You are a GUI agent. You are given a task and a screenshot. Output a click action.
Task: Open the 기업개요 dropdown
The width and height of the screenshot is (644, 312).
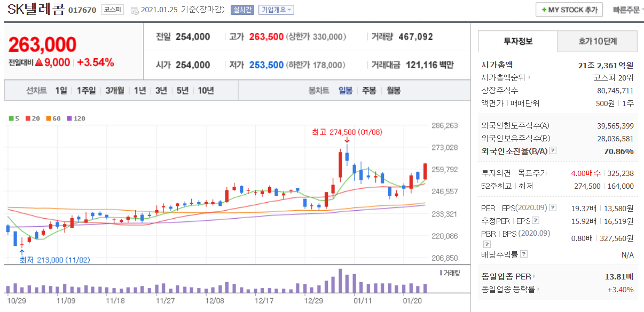276,10
